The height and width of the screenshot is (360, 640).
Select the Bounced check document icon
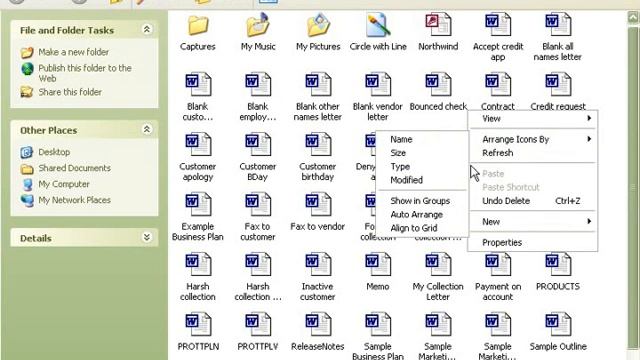point(438,84)
